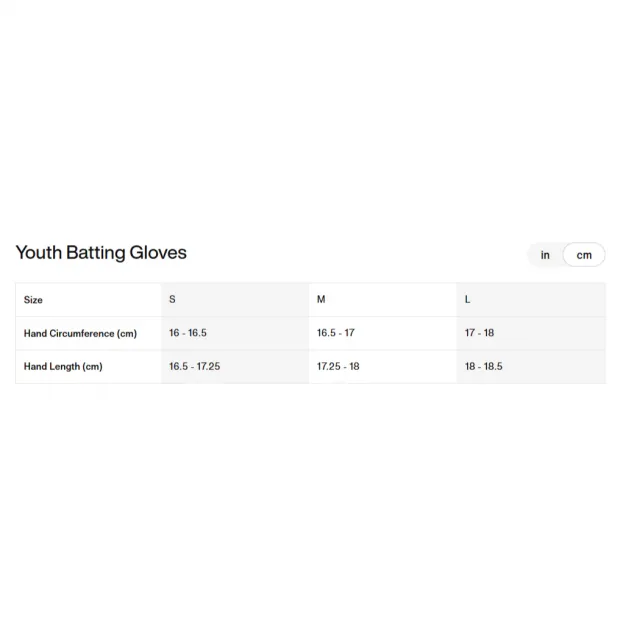This screenshot has width=620, height=620.
Task: Select the S size column header
Action: point(172,300)
